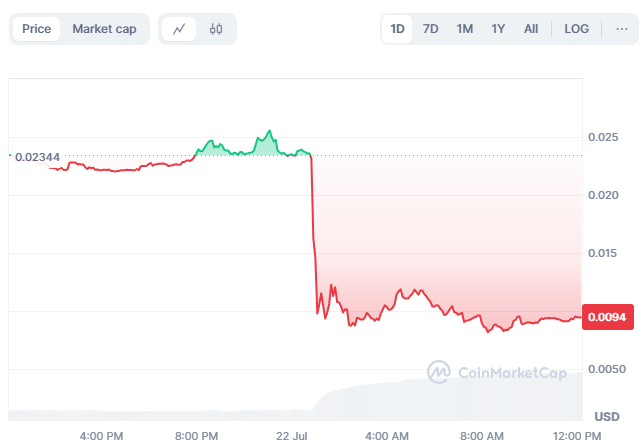Set chart range to 1D

pos(397,29)
